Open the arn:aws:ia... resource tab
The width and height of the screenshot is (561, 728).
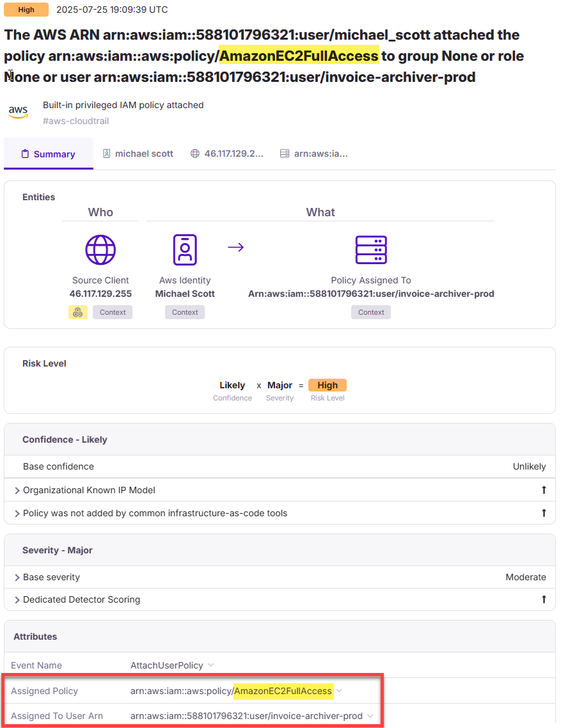pyautogui.click(x=314, y=154)
